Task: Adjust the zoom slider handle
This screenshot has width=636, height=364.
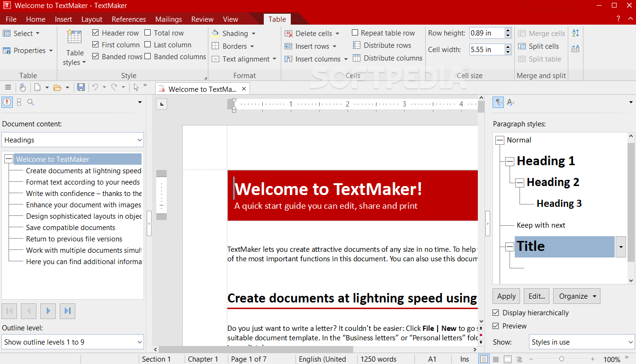Action: 561,359
